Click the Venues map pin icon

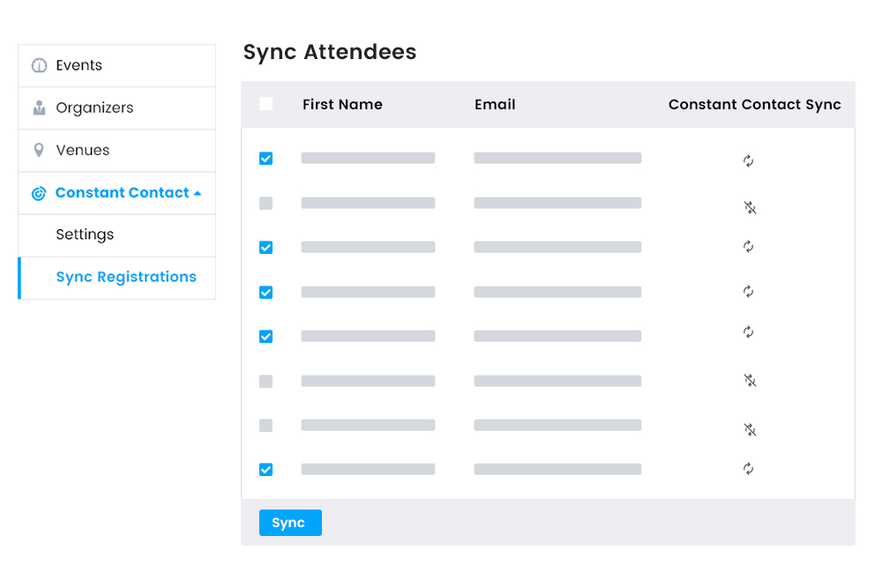pyautogui.click(x=39, y=150)
